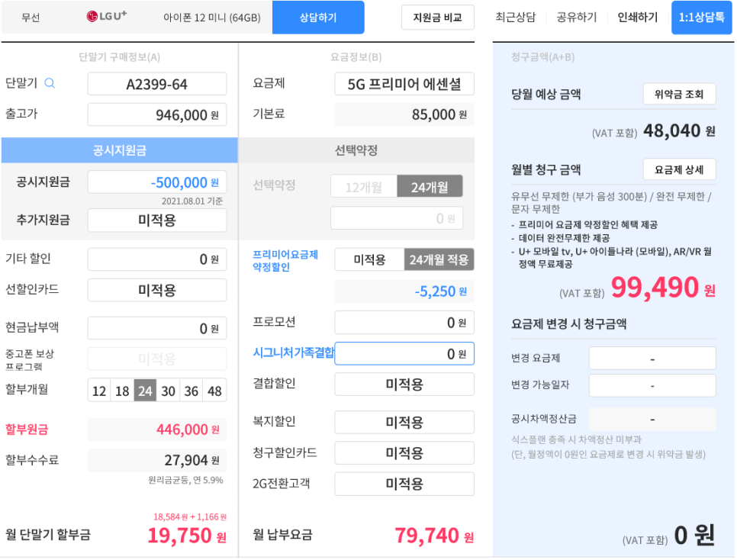Set 프리미어요금제 약정할인 to 미적용
737x560 pixels.
coord(369,259)
